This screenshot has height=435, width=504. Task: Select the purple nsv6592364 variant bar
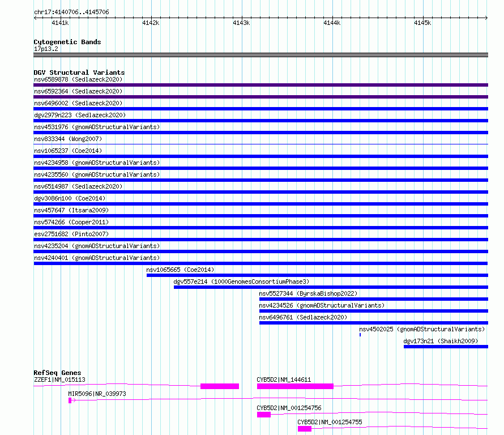(x=260, y=97)
